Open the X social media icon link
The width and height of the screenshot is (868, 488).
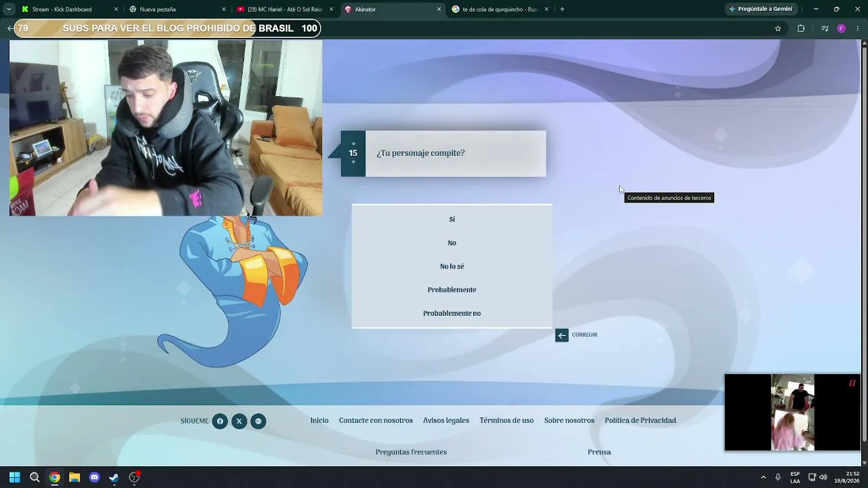point(239,421)
